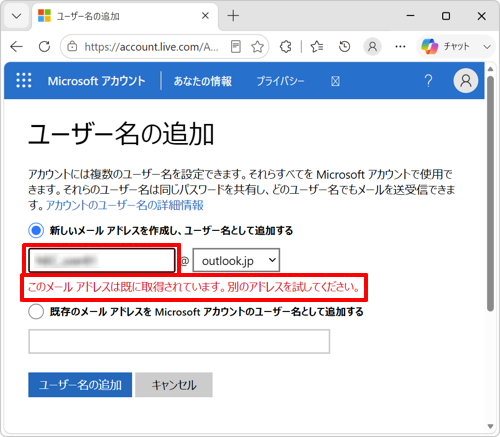Open a new browser tab
The height and width of the screenshot is (437, 500).
(233, 16)
